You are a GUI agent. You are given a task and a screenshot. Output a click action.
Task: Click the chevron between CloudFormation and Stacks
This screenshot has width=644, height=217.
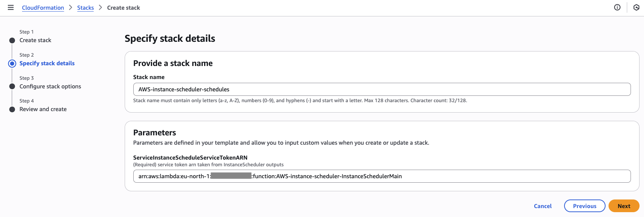coord(71,7)
